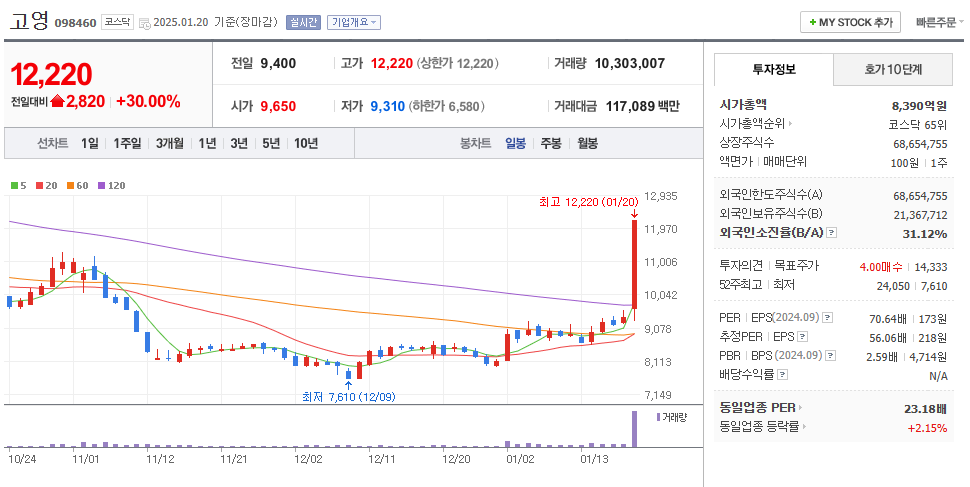
Task: Expand the 기업개요 dropdown
Action: click(354, 22)
